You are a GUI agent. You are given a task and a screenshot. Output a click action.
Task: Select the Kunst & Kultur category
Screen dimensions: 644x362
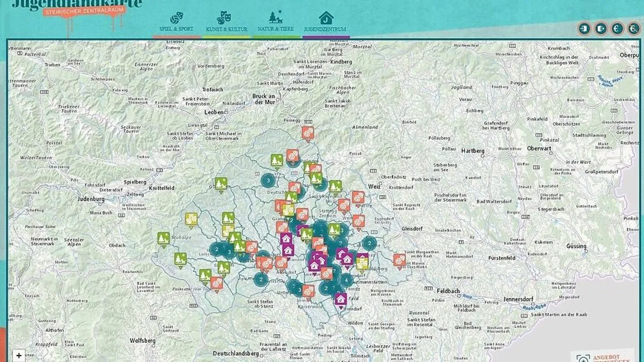click(226, 21)
